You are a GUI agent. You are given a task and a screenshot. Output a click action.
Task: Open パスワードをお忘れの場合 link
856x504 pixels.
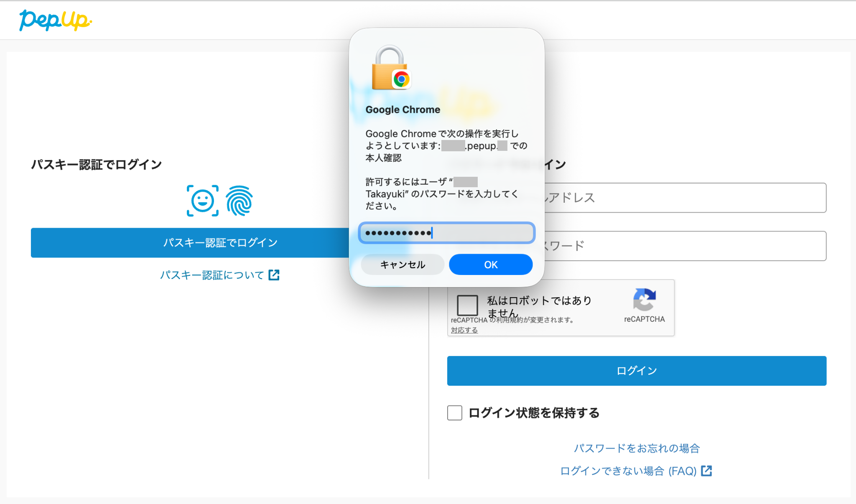pyautogui.click(x=637, y=448)
